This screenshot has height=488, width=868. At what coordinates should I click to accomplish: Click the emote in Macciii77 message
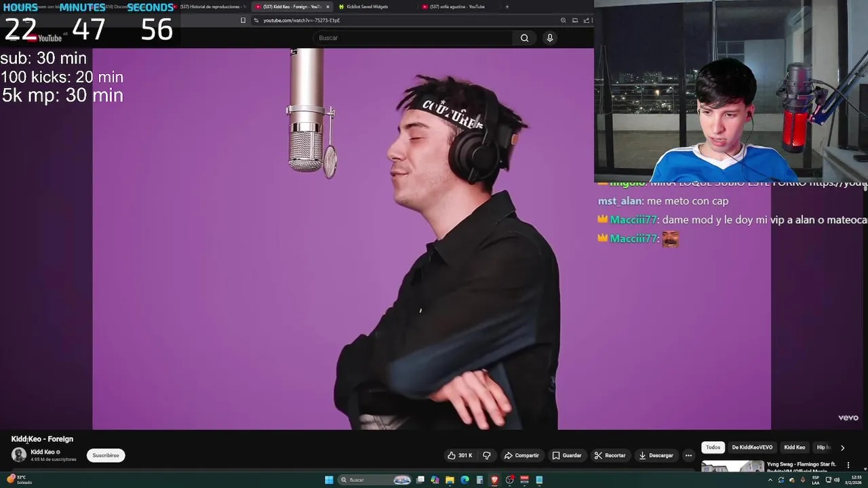671,239
